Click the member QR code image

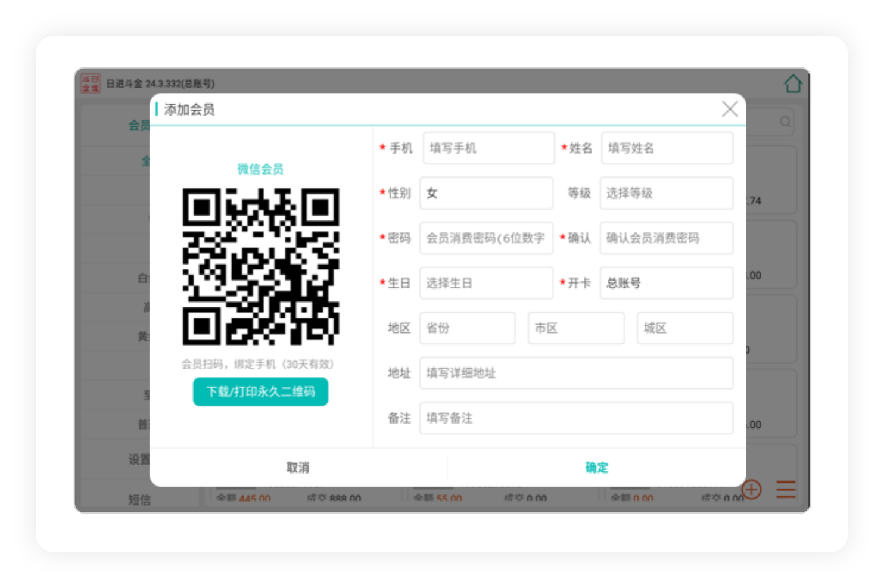click(260, 266)
